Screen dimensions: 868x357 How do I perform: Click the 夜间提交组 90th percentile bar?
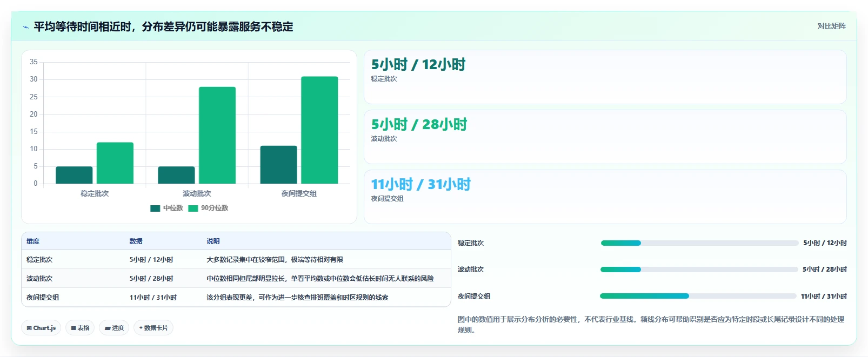click(x=319, y=130)
